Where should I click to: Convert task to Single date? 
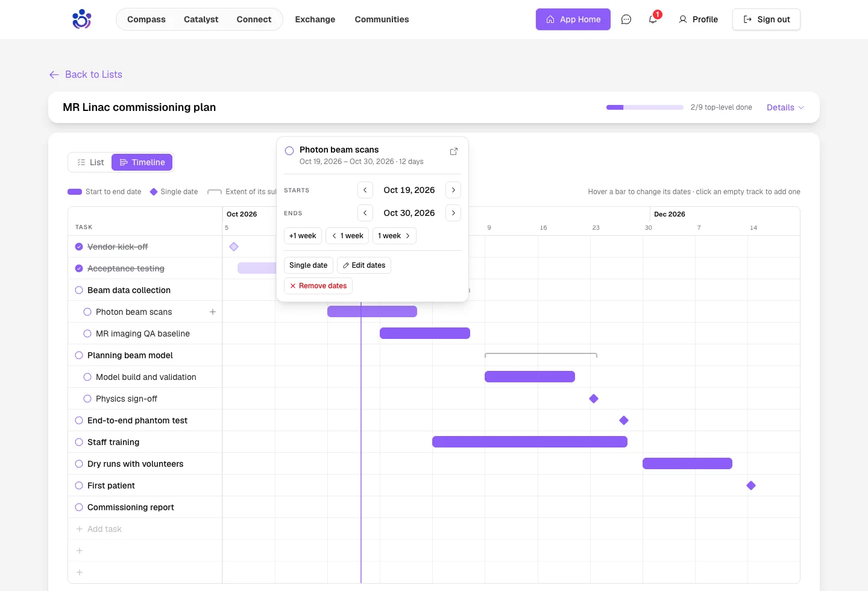(x=309, y=265)
